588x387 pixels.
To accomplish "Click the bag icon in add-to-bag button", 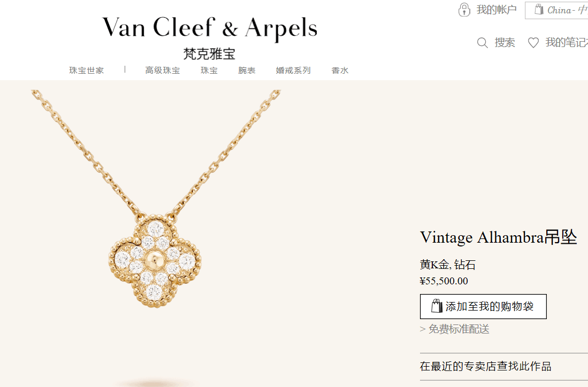I will (437, 306).
